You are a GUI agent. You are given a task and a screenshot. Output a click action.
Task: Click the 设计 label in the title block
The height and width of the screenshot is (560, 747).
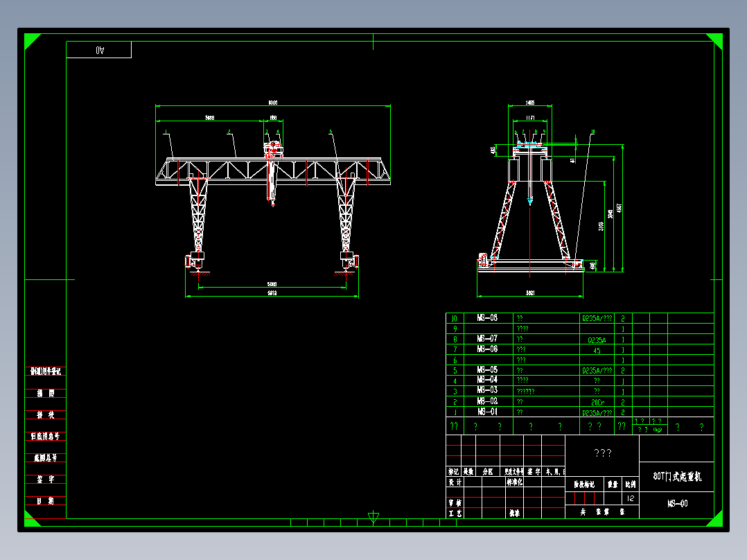coord(455,482)
